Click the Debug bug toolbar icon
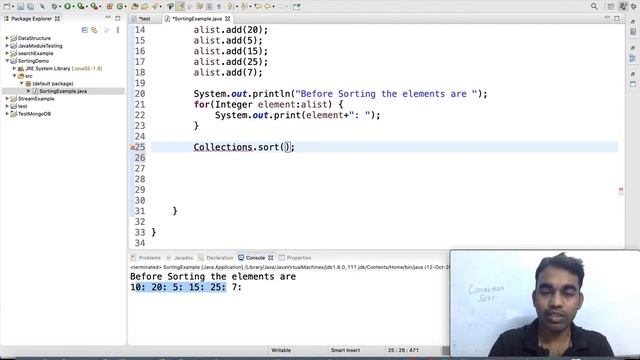The width and height of the screenshot is (640, 360). point(54,6)
